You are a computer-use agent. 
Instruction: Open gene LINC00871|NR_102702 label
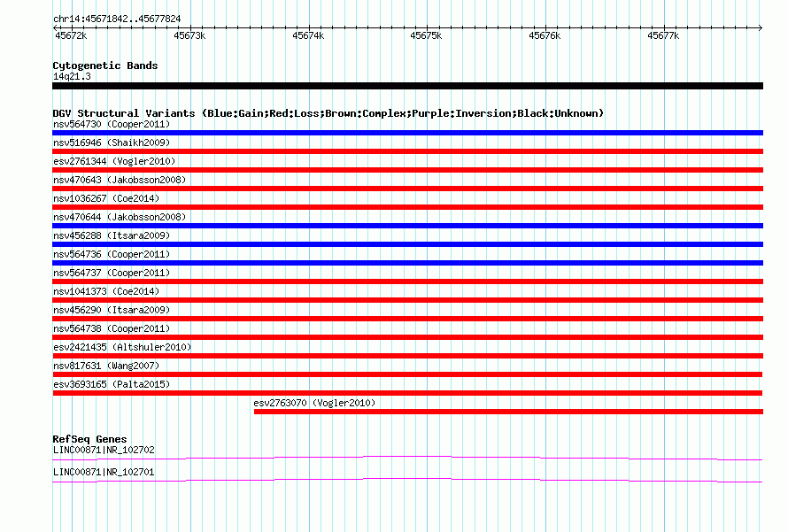pos(104,450)
